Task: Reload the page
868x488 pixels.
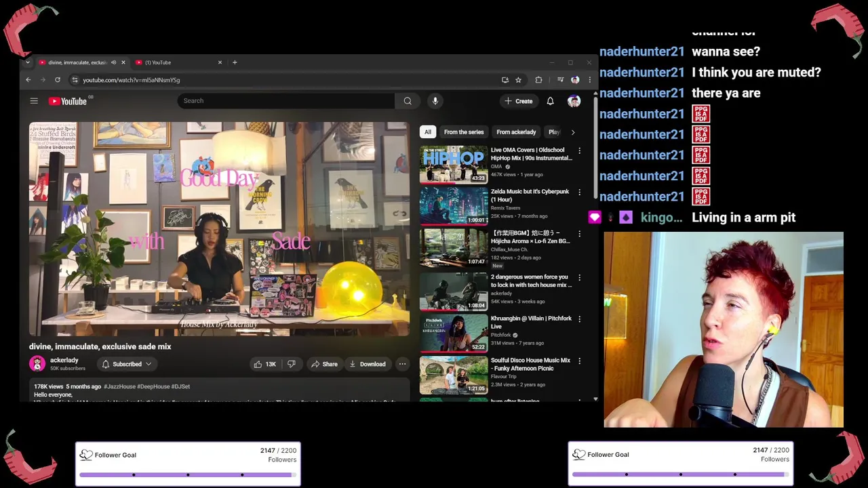Action: point(58,80)
